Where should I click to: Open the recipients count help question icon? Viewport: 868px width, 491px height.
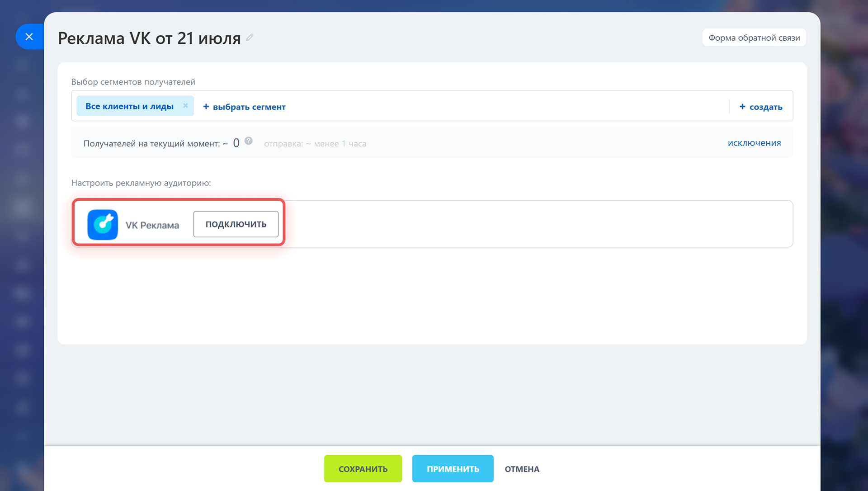pyautogui.click(x=249, y=141)
